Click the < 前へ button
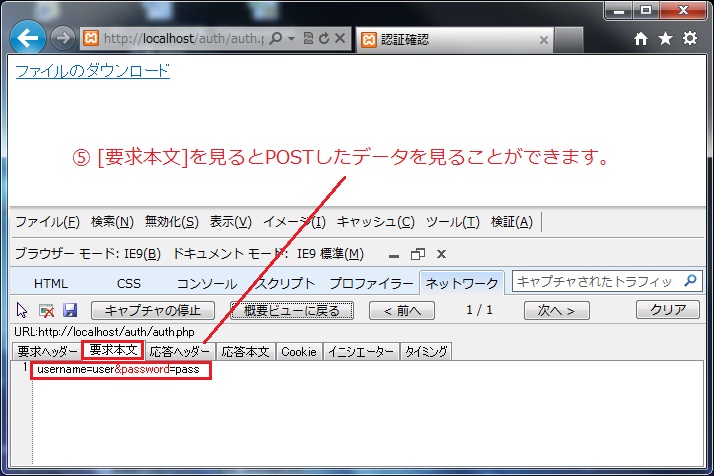 [402, 311]
